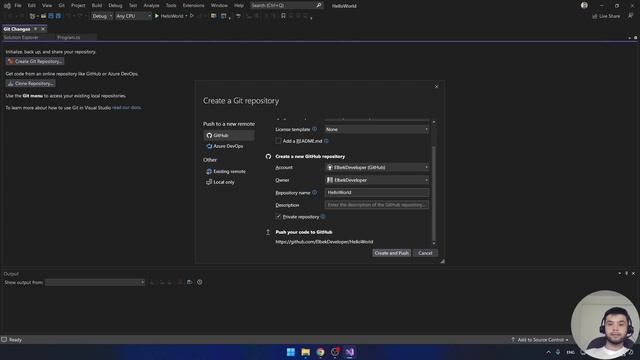The height and width of the screenshot is (360, 640).
Task: Open the Git menu
Action: click(62, 5)
